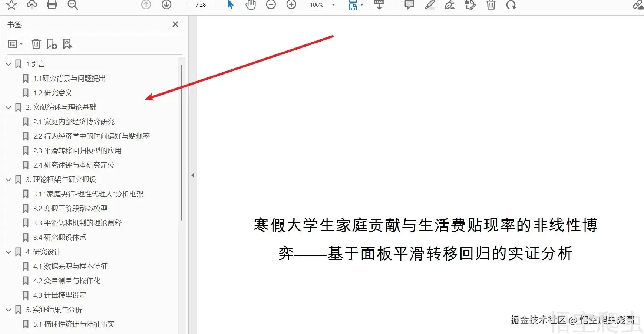
Task: Select bookmark 4.2 变量测量与操作化
Action: (67, 281)
